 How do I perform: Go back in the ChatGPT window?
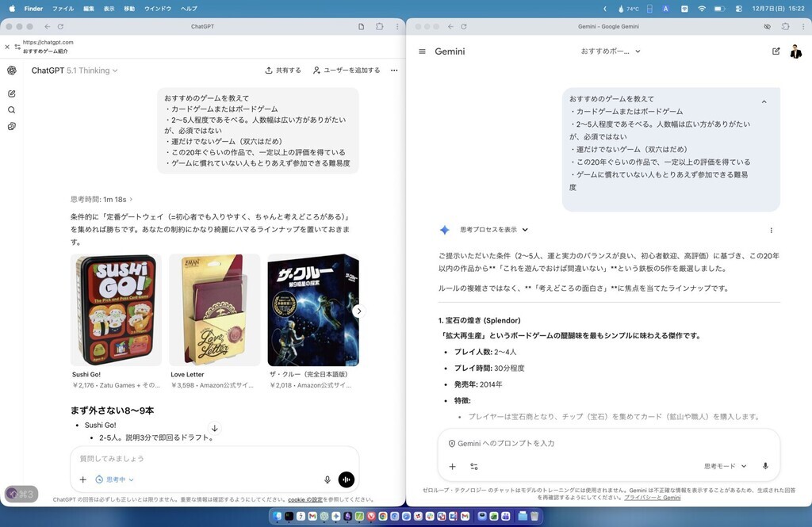point(47,26)
